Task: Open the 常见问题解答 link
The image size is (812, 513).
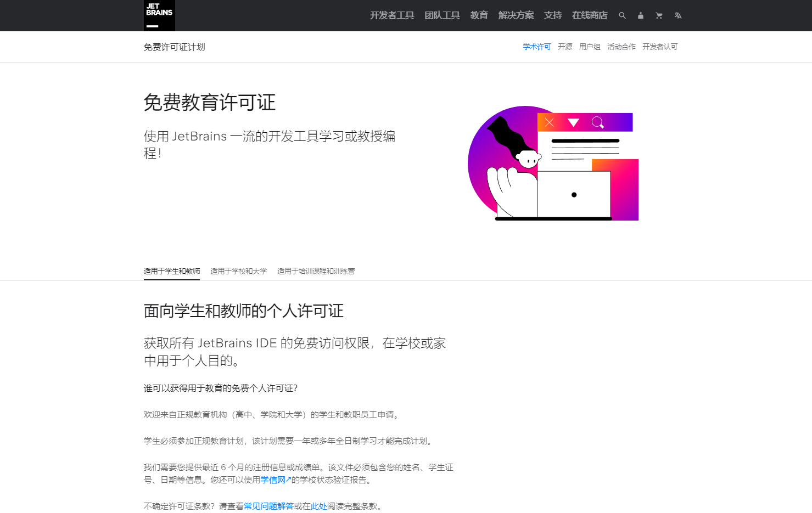Action: tap(268, 506)
